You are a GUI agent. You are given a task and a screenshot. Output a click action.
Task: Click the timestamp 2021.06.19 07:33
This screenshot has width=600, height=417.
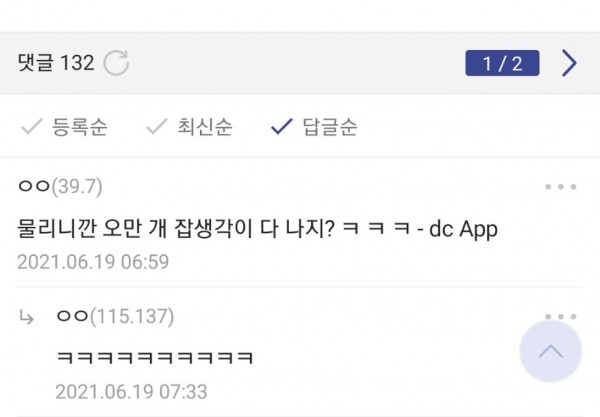point(132,392)
